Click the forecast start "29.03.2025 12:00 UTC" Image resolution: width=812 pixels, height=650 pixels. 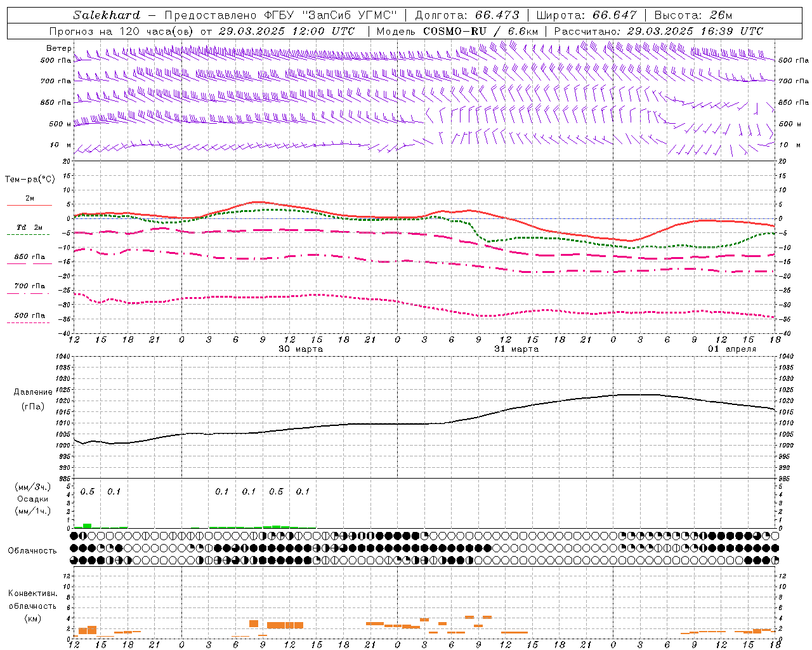[x=287, y=31]
